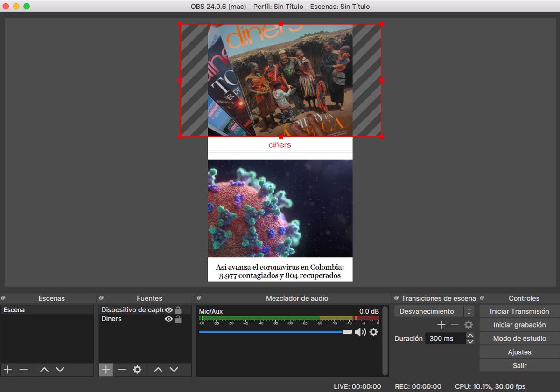Screen dimensions: 560x392
Task: Move source down in Fuentes list
Action: pyautogui.click(x=174, y=370)
